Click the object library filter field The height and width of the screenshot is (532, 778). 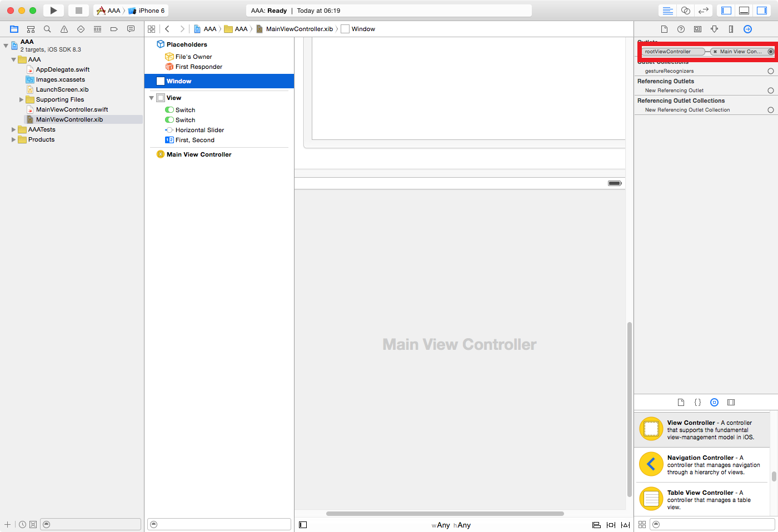712,524
